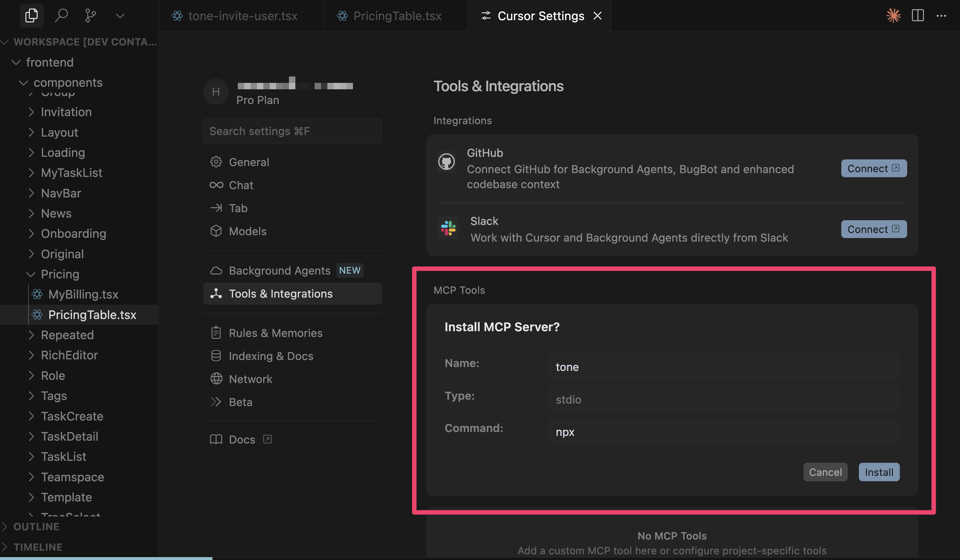
Task: Open Indexing & Docs settings
Action: click(292, 356)
